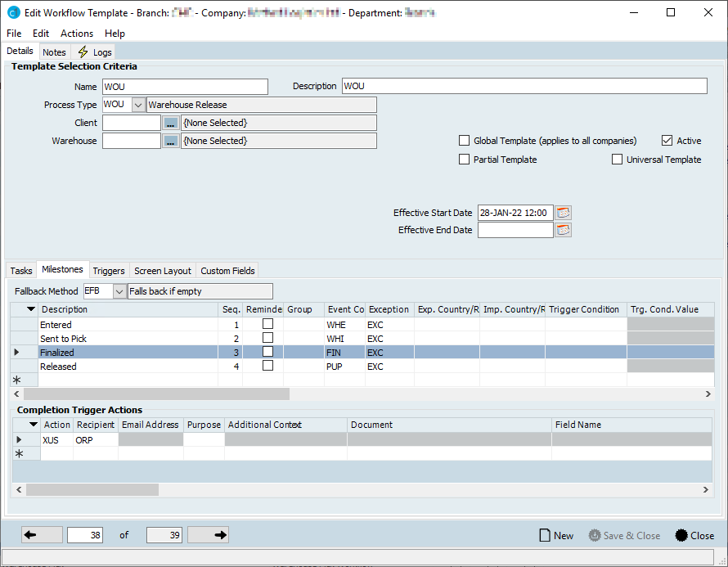Open the Effective Start Date calendar picker
The height and width of the screenshot is (567, 728).
pos(563,213)
